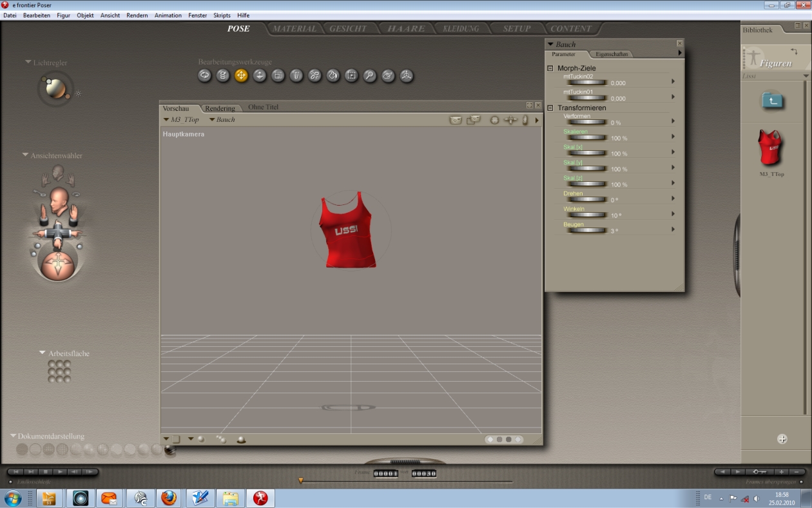Open the mtTuckin02 parameter options arrow

click(x=673, y=81)
